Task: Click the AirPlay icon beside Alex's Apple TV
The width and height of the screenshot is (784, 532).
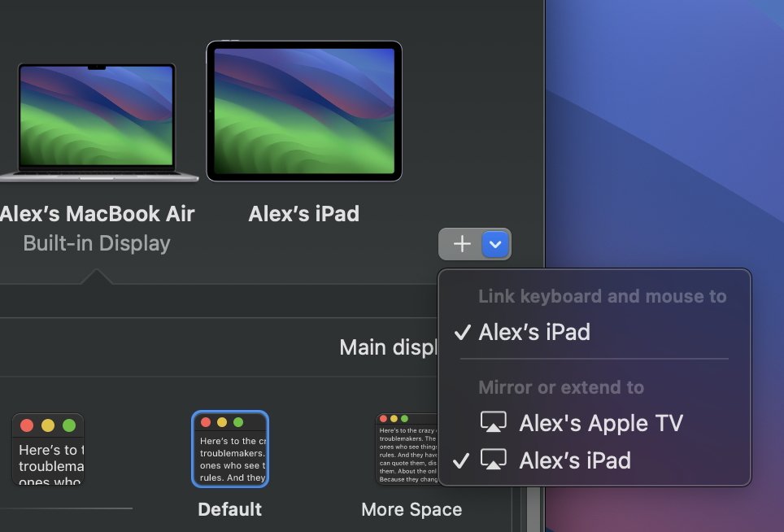Action: pos(493,423)
